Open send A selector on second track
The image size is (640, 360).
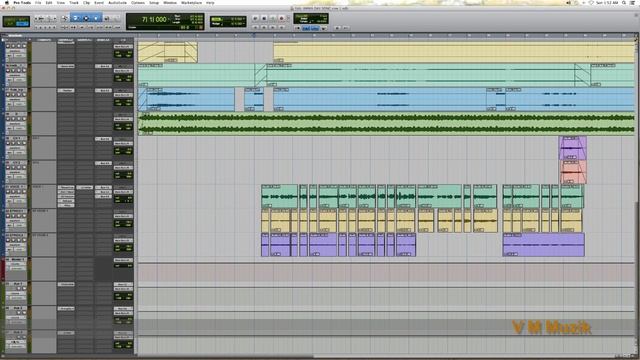103,66
